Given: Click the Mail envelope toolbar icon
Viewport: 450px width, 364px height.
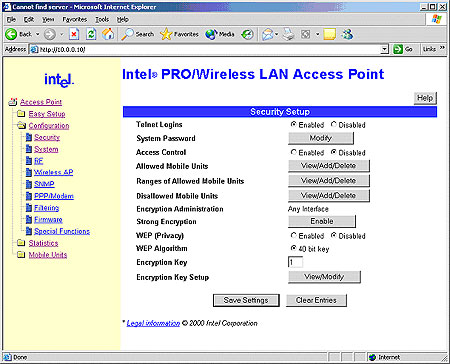Looking at the screenshot, I should 268,34.
